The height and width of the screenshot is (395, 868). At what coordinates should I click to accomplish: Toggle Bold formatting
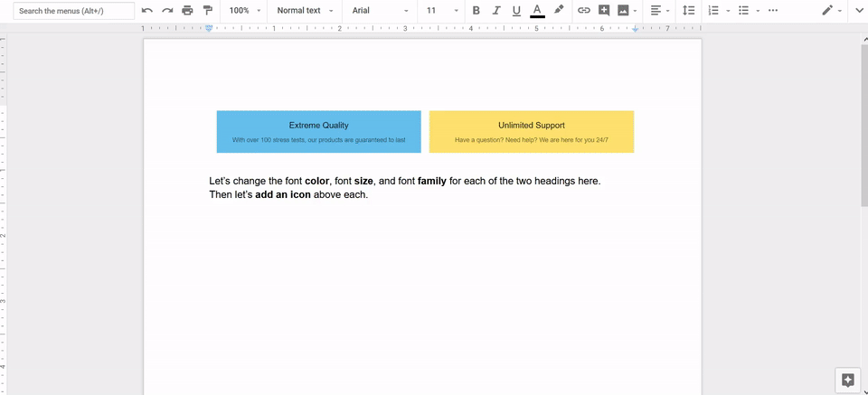[x=476, y=11]
